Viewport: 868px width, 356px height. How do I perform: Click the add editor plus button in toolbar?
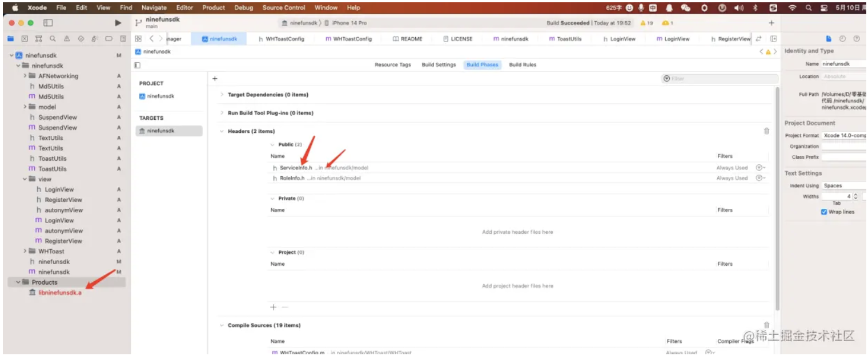(x=771, y=23)
